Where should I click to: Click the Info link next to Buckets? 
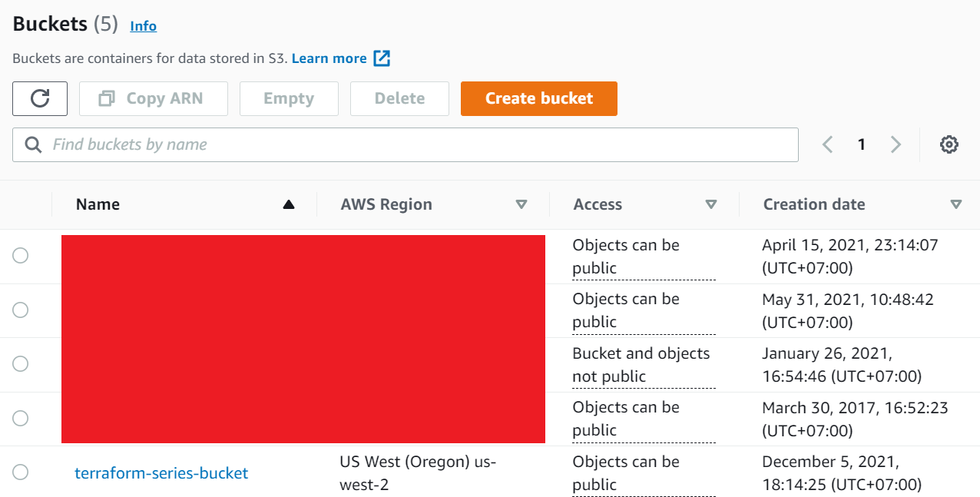click(x=143, y=26)
